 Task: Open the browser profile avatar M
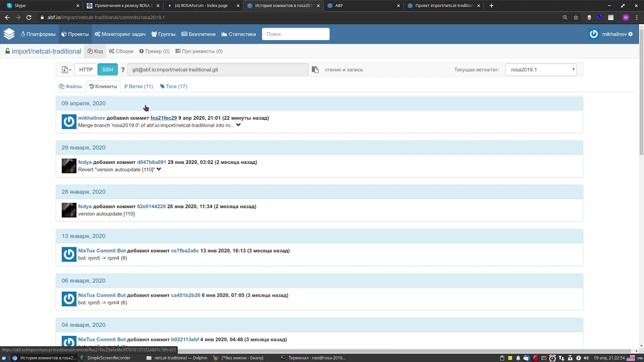tap(626, 17)
